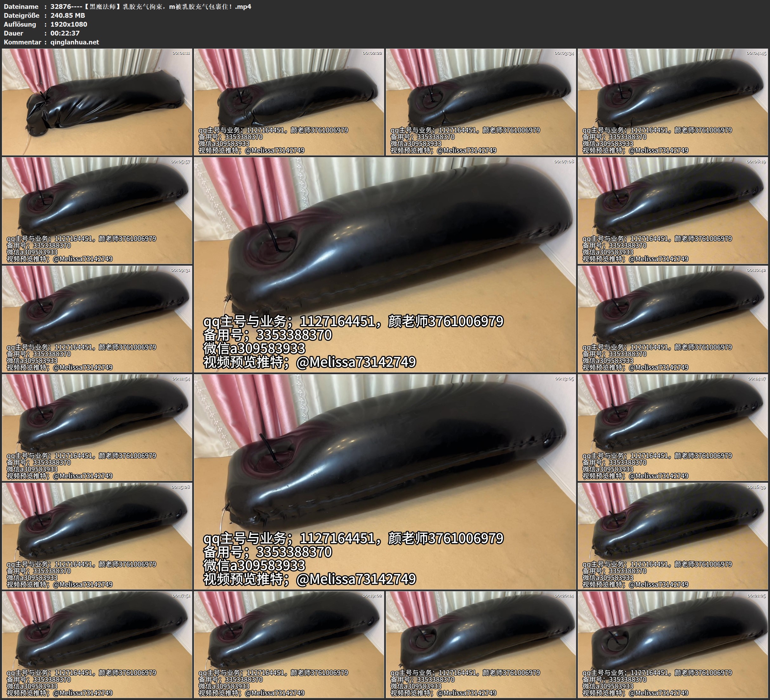Screen dimensions: 770x700
Task: Select the frame thumbnail at 00:16:39
Action: pos(673,536)
